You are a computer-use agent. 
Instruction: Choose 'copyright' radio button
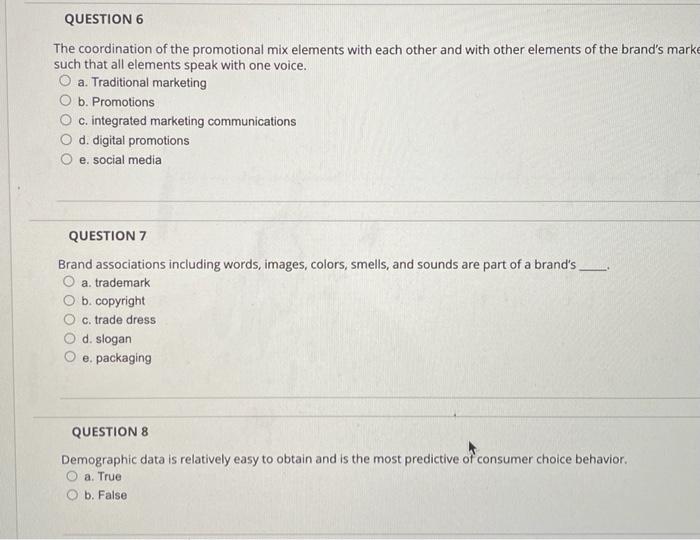(x=69, y=300)
